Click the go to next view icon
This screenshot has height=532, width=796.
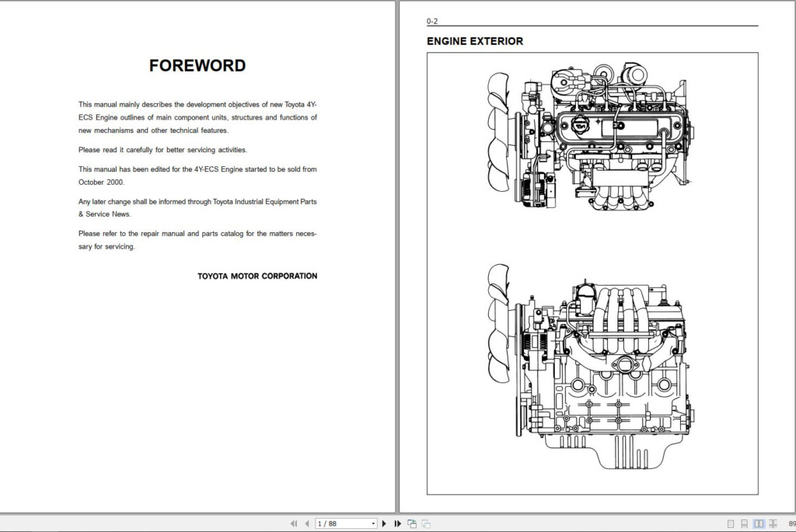426,523
